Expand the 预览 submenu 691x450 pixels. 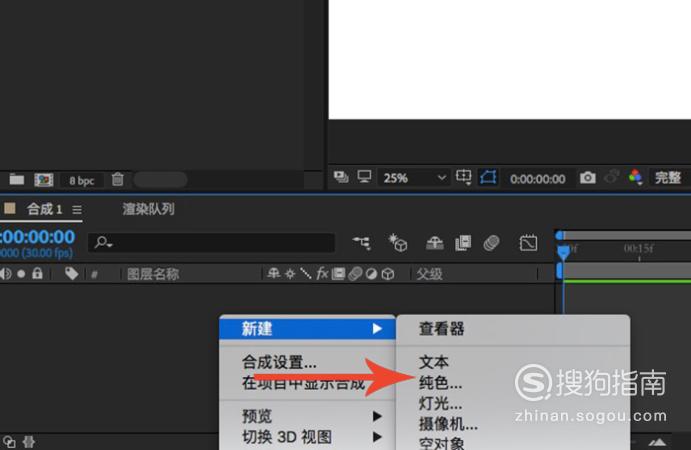(307, 416)
